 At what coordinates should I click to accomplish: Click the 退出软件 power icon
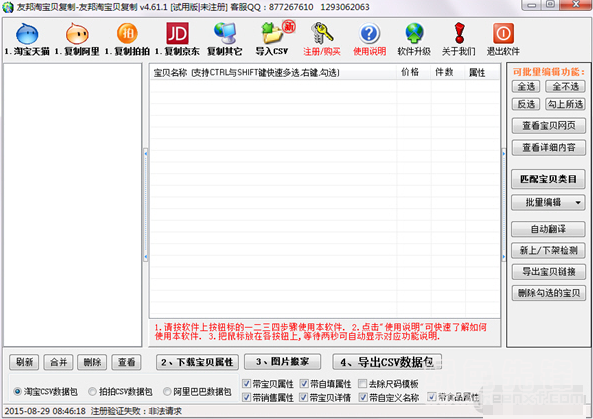tap(503, 34)
